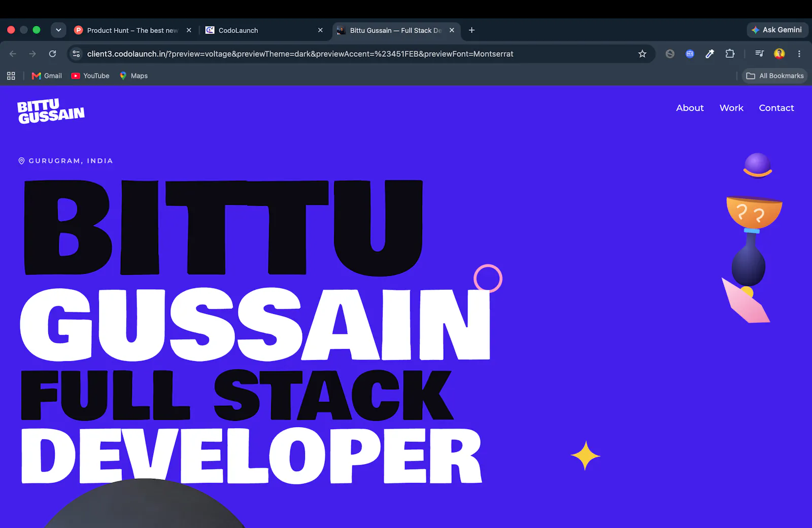This screenshot has width=812, height=528.
Task: Open the Chrome three-dot menu
Action: 799,54
